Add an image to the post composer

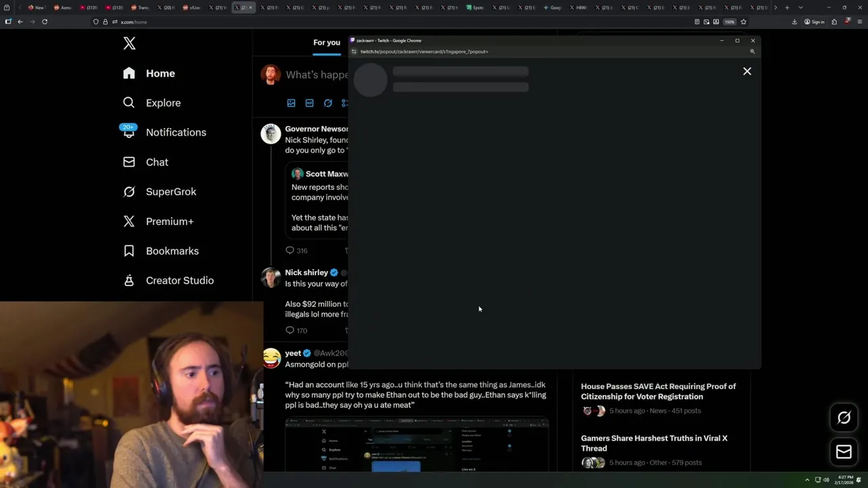point(291,103)
